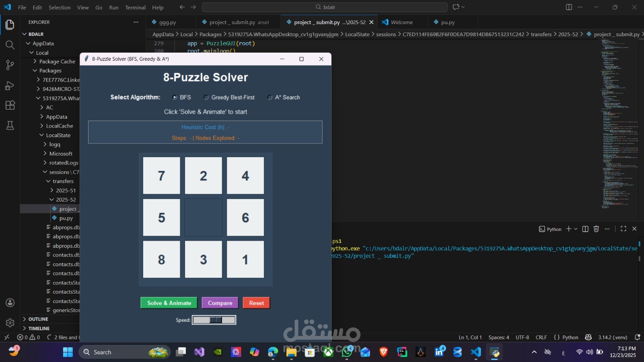Viewport: 644px width, 362px height.
Task: Open the Source Control view
Action: point(10,65)
